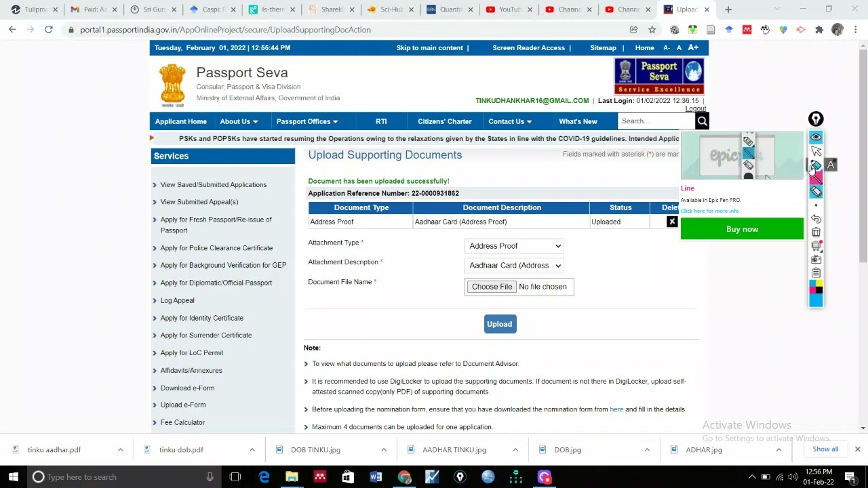Click the green Buy now button
868x488 pixels.
point(742,229)
